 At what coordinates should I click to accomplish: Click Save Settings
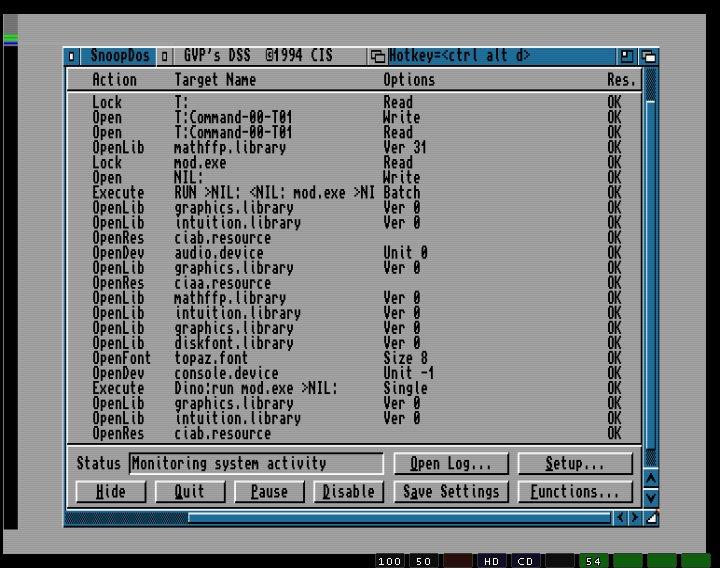tap(451, 492)
